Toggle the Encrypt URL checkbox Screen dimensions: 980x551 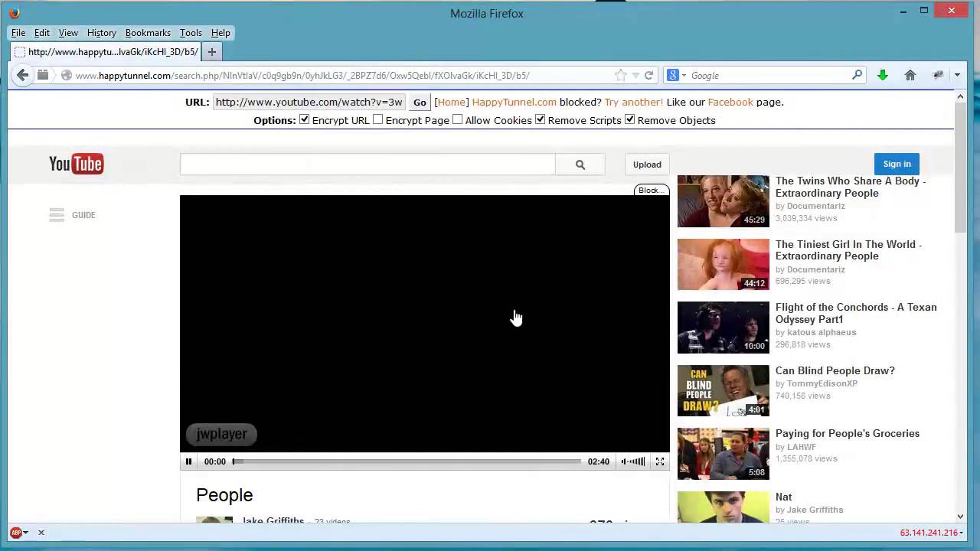click(x=304, y=119)
